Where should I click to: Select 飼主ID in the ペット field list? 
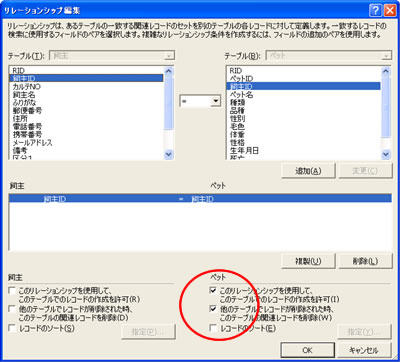point(304,87)
